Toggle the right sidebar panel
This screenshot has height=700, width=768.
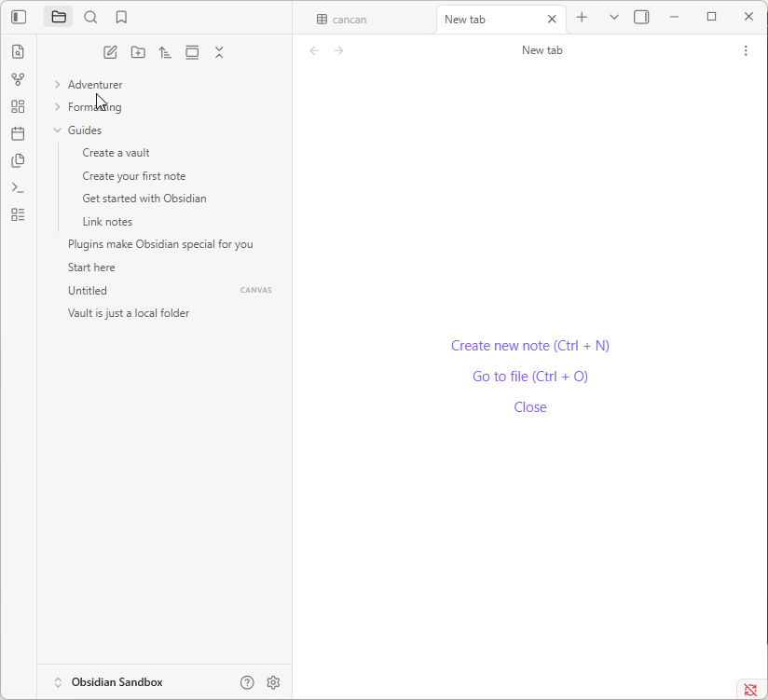tap(641, 17)
